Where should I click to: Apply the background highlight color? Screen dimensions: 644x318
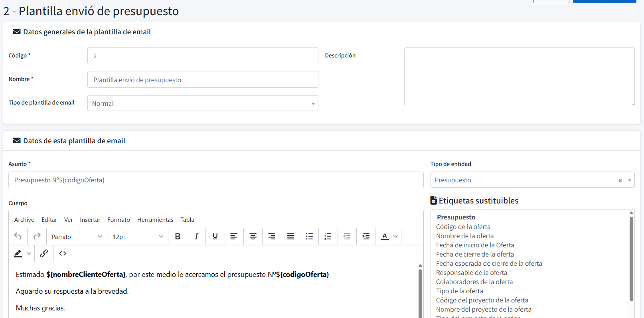point(18,253)
